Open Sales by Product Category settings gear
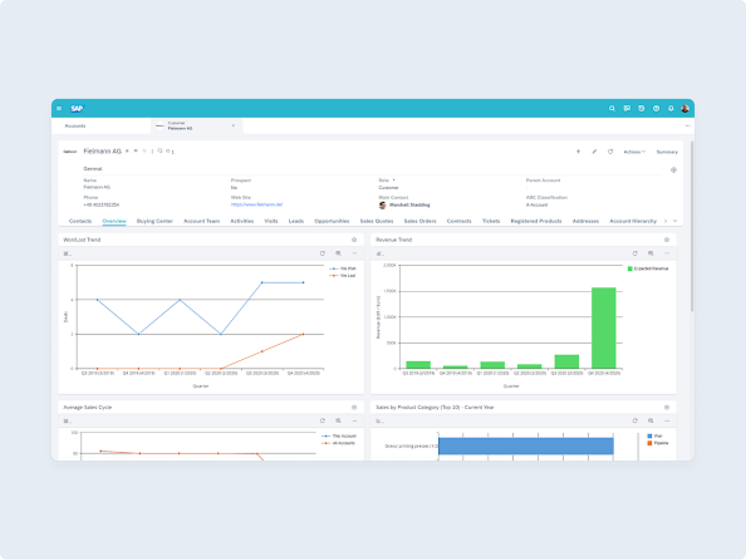 [x=667, y=407]
